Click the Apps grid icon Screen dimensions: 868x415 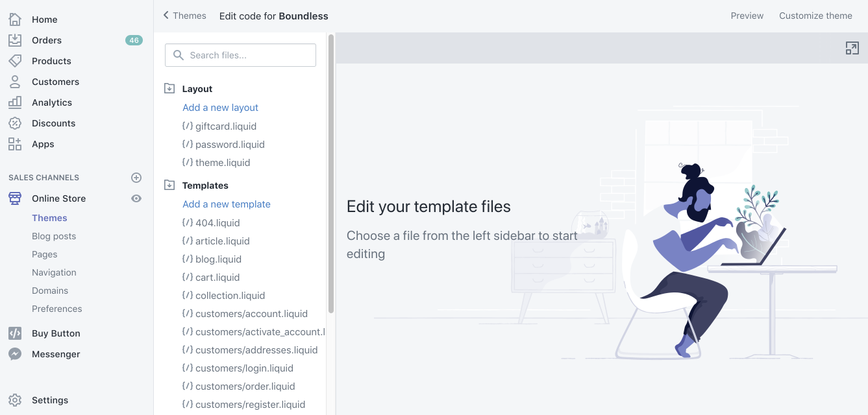(15, 144)
